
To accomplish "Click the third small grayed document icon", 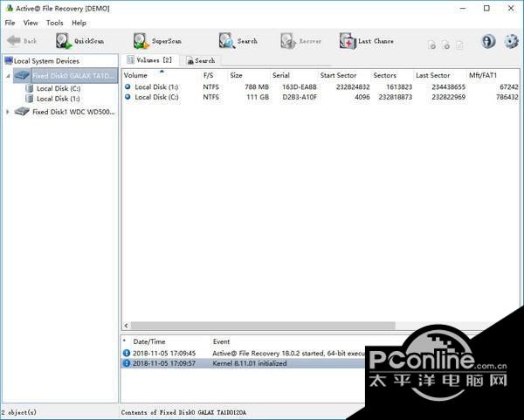I will tap(459, 45).
